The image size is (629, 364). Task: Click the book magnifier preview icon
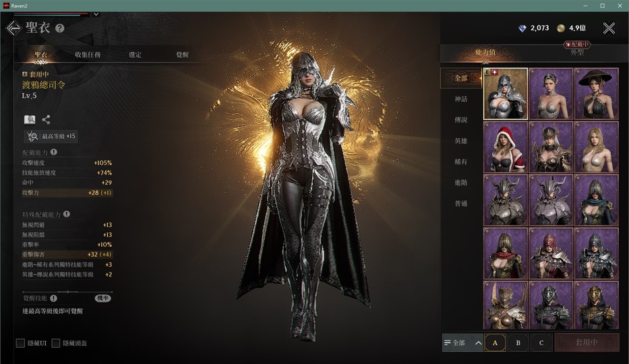[x=30, y=119]
